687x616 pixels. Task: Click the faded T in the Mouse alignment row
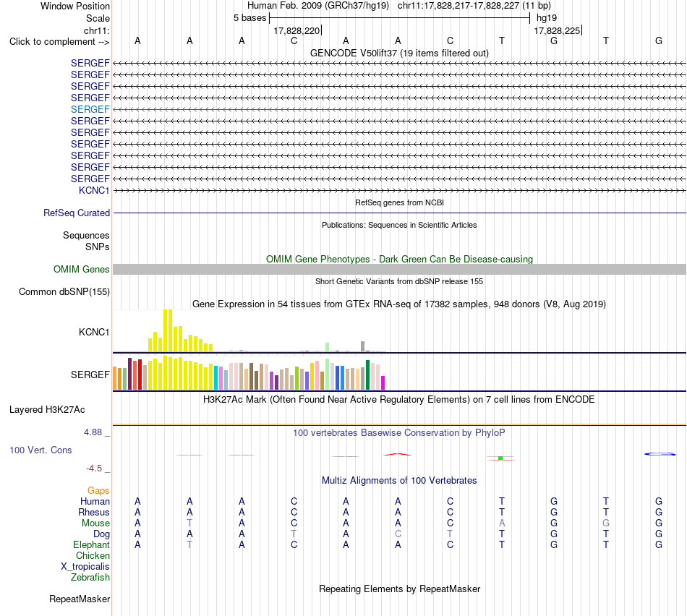(189, 523)
